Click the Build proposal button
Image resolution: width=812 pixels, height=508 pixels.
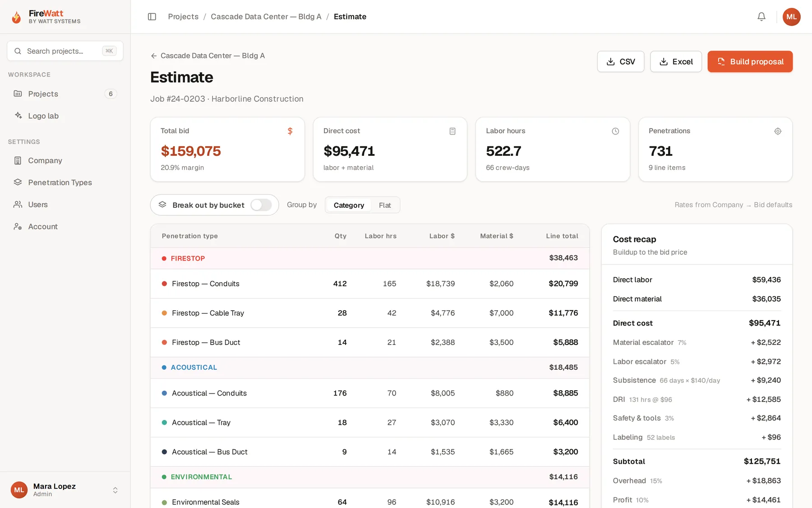point(750,61)
